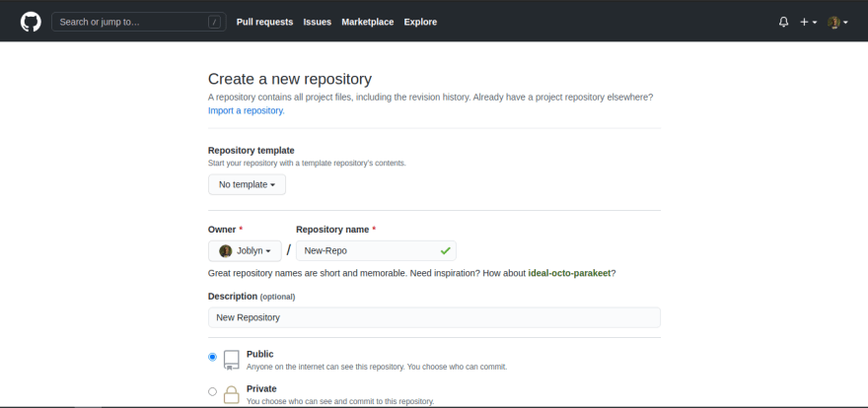Open Explore in the top navigation
Image resolution: width=868 pixels, height=408 pixels.
[420, 22]
